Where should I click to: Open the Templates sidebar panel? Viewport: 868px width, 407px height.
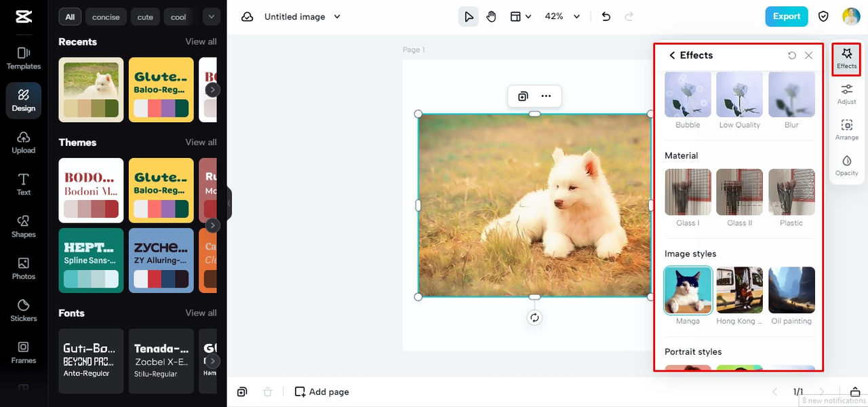[x=24, y=58]
